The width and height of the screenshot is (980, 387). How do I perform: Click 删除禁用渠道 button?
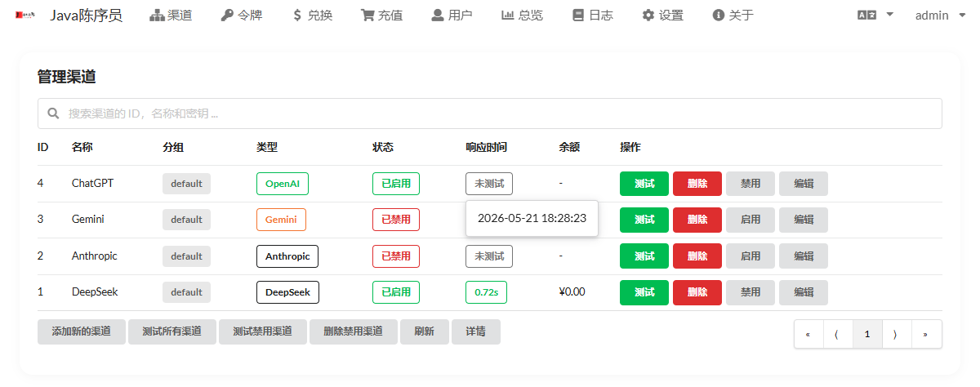pyautogui.click(x=354, y=332)
